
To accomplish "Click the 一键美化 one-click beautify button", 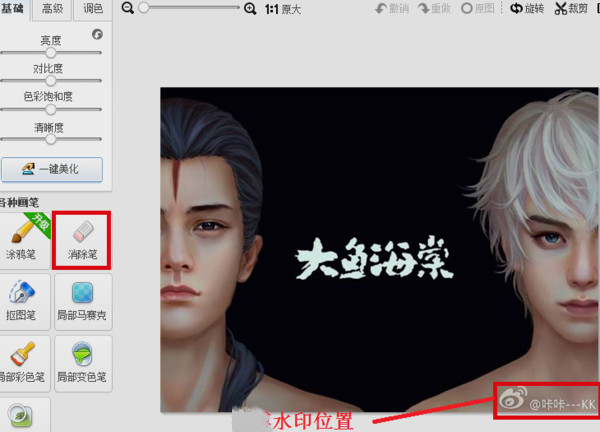I will [x=52, y=169].
